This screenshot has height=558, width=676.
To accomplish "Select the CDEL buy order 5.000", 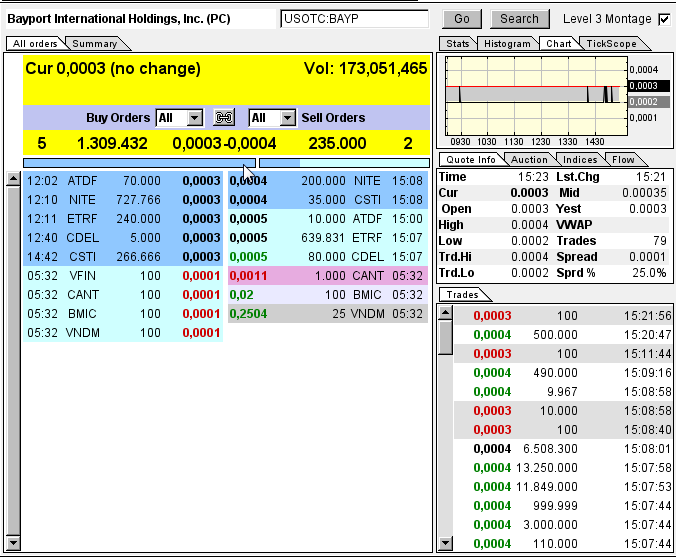I will click(x=123, y=238).
